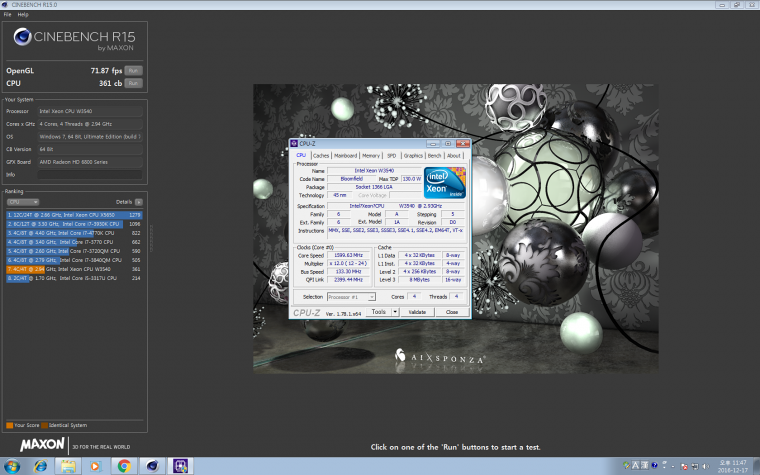The width and height of the screenshot is (760, 475).
Task: Run the CPU benchmark
Action: [x=133, y=83]
